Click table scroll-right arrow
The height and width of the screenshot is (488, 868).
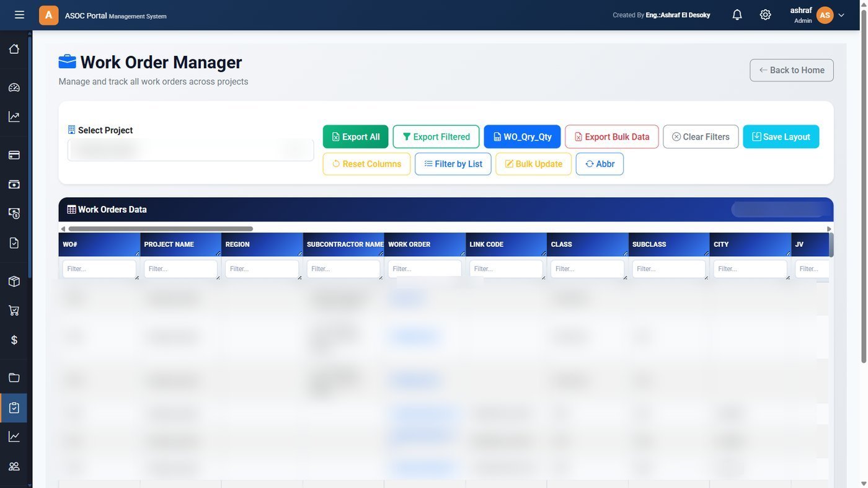coord(830,229)
